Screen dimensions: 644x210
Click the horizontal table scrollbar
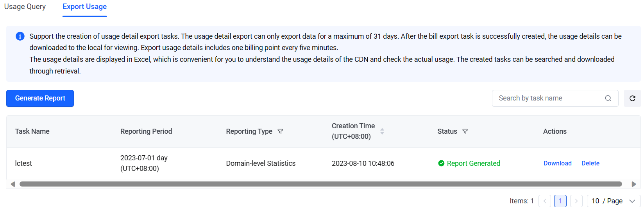tap(321, 184)
